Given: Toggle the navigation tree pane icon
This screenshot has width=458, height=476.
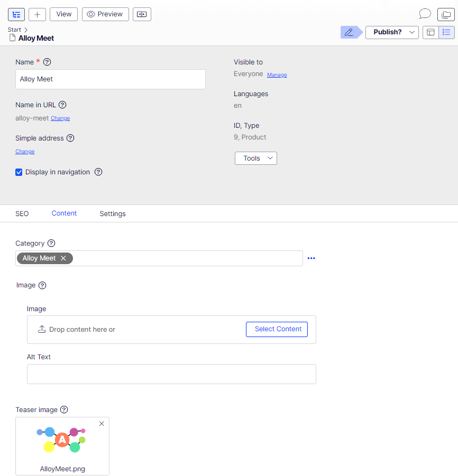Looking at the screenshot, I should 16,14.
